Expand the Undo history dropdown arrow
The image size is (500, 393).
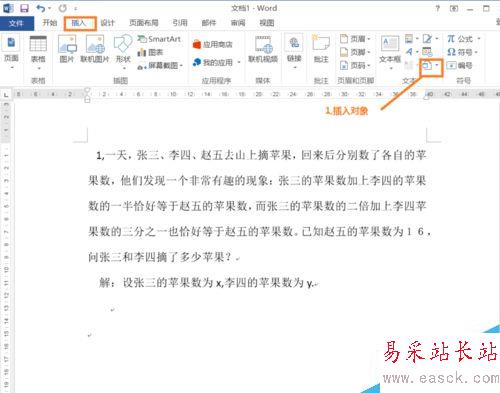[50, 8]
